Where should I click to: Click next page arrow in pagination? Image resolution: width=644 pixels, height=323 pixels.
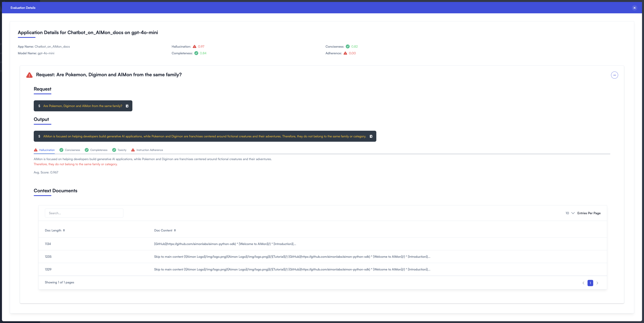pos(597,283)
